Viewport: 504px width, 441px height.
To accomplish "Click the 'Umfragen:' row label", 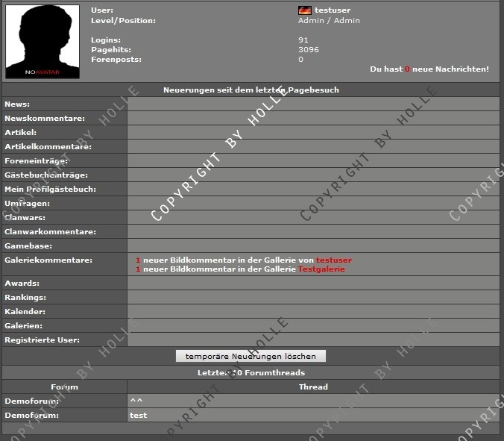I will (x=27, y=203).
